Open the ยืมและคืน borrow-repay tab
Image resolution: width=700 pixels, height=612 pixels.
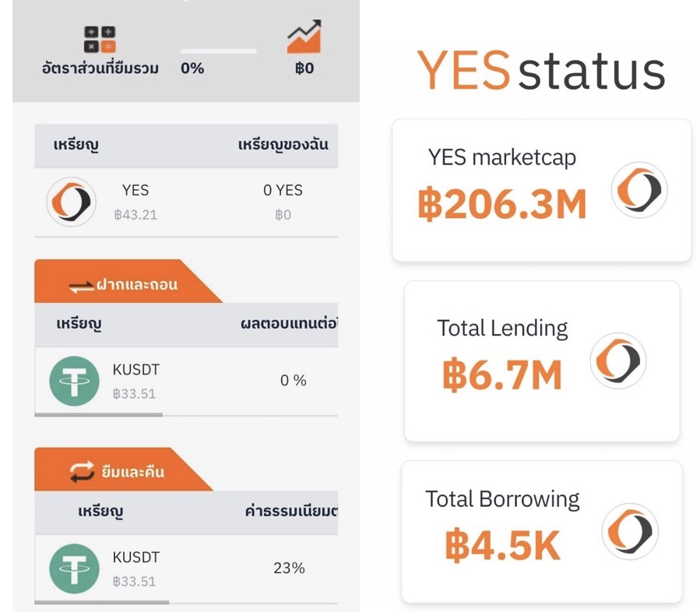(117, 472)
